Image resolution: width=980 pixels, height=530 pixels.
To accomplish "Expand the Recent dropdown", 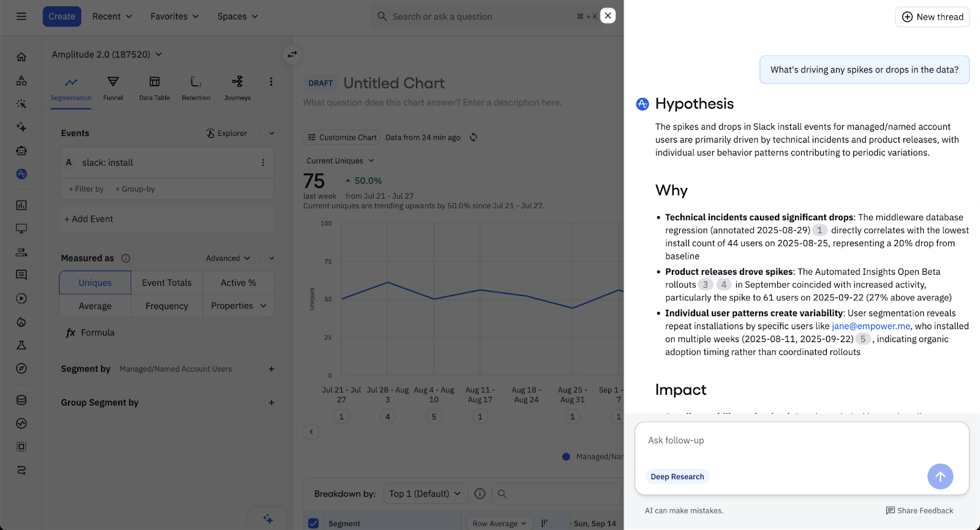I will tap(112, 17).
